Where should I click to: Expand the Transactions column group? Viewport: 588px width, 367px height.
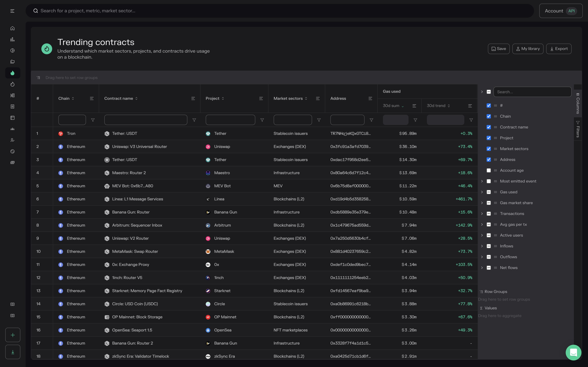482,214
